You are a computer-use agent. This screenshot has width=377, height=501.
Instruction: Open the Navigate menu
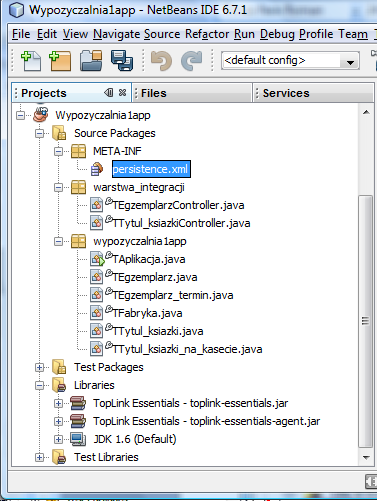click(x=116, y=34)
